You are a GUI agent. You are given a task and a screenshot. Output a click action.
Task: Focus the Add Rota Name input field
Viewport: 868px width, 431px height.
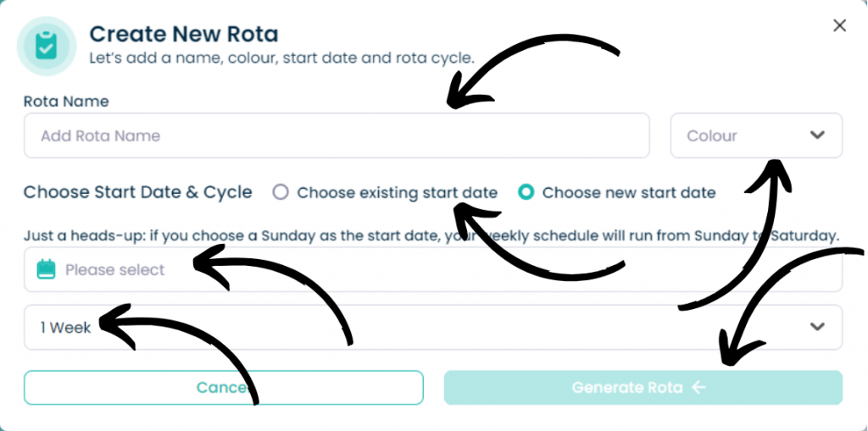pos(337,135)
